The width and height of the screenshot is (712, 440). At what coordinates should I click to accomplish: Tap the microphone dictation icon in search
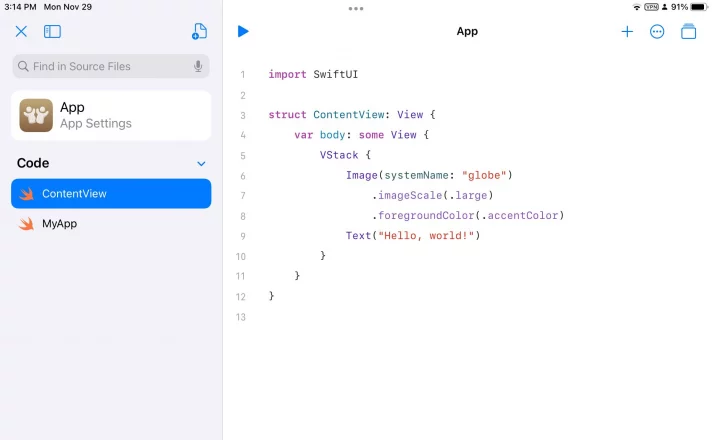198,66
